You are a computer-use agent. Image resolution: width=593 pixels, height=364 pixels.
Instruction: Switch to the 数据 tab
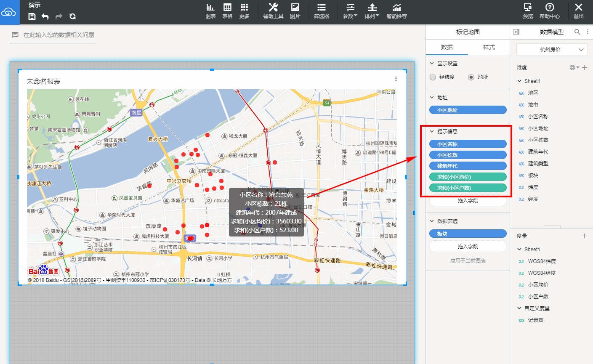[x=447, y=47]
